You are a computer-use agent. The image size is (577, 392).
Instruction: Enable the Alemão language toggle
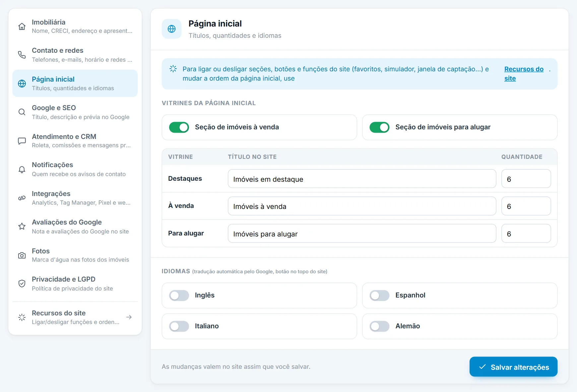coord(379,326)
